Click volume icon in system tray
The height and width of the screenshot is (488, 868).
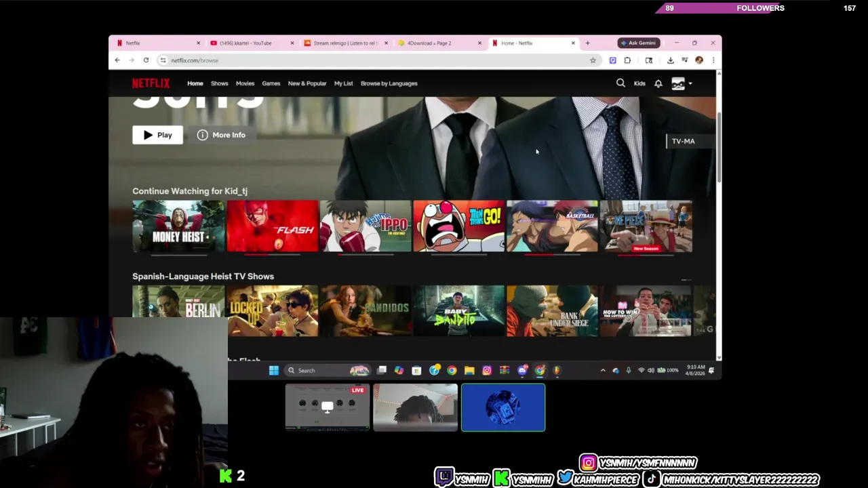click(x=651, y=370)
